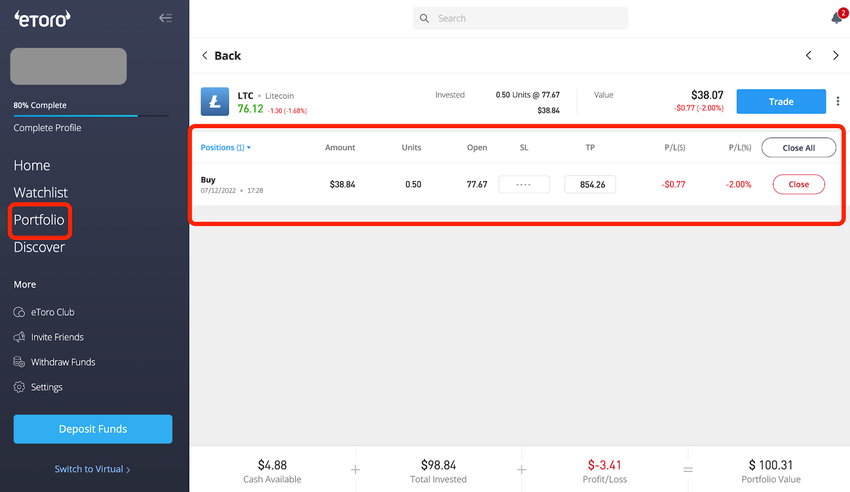Screen dimensions: 850x492
Task: Click the -2.00% cell in position row
Action: tap(739, 184)
